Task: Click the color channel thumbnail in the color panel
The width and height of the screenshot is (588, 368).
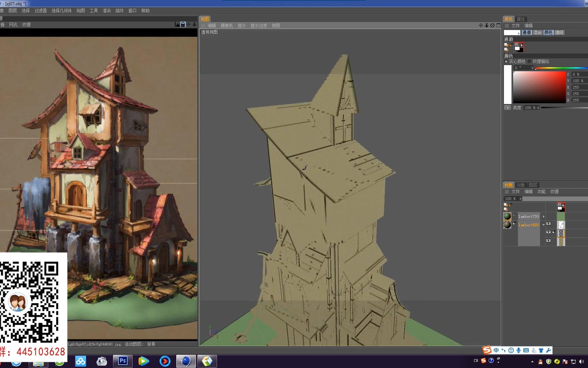Action: [519, 47]
